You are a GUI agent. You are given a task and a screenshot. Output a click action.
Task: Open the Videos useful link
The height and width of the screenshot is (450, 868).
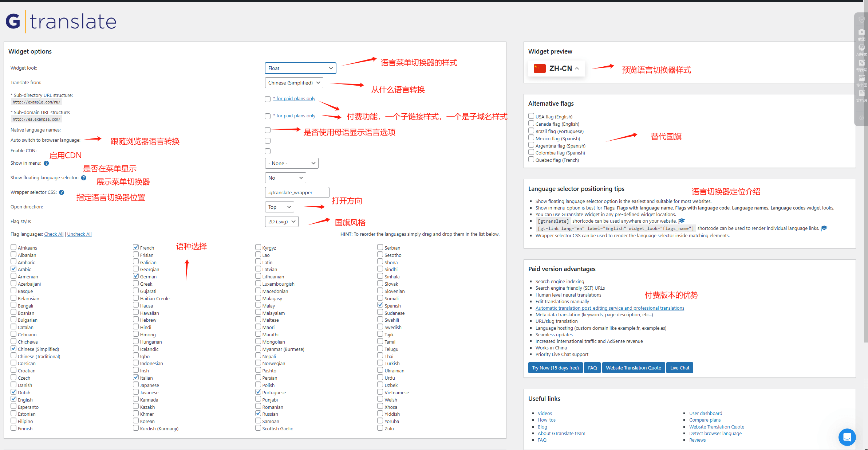coord(545,414)
